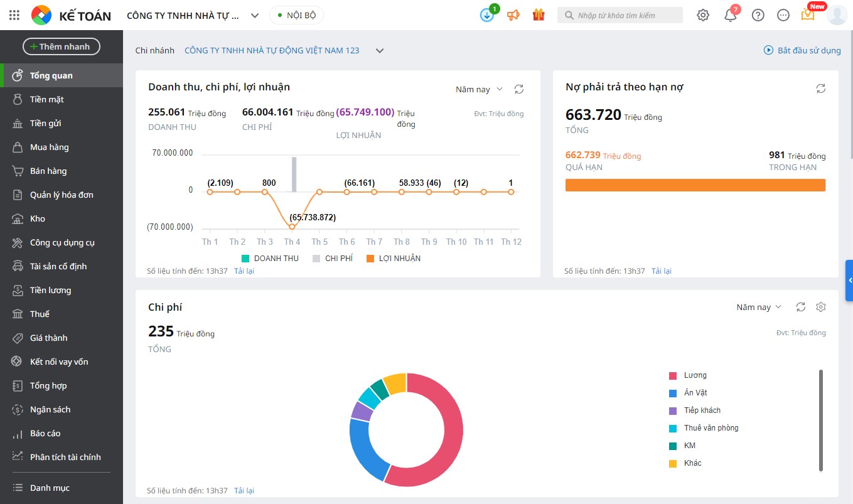Open the gift box rewards icon

(x=539, y=15)
